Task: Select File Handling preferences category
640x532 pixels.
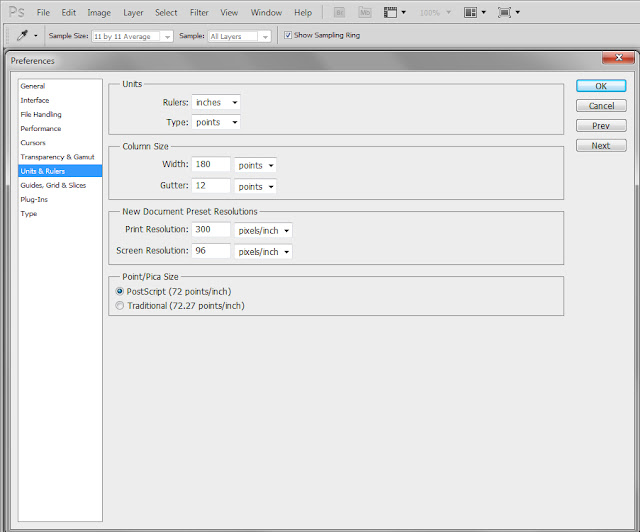Action: 60,114
